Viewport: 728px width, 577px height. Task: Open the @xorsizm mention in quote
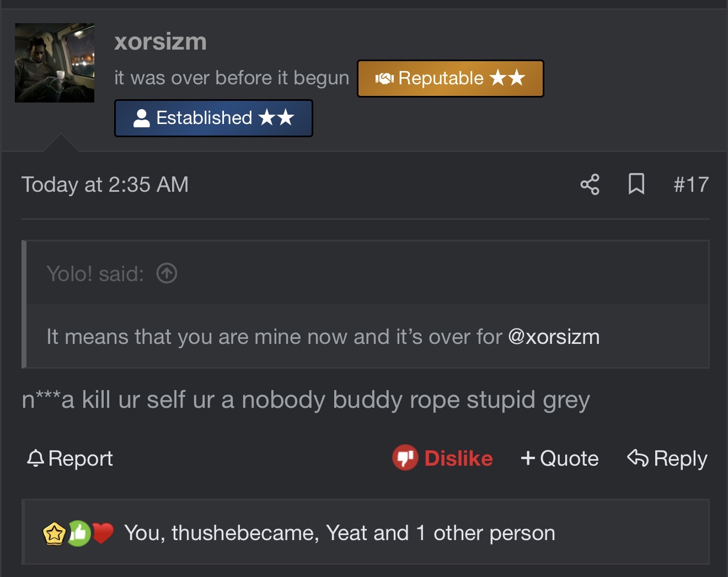point(553,337)
